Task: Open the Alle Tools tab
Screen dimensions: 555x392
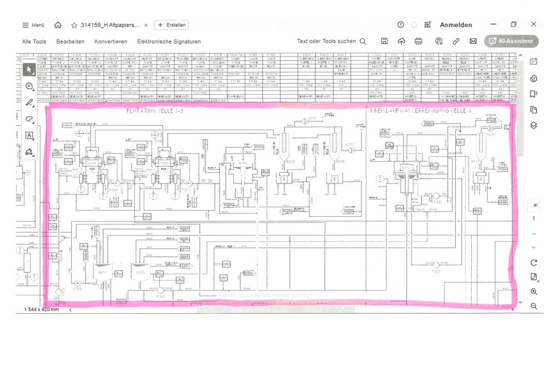Action: point(34,42)
